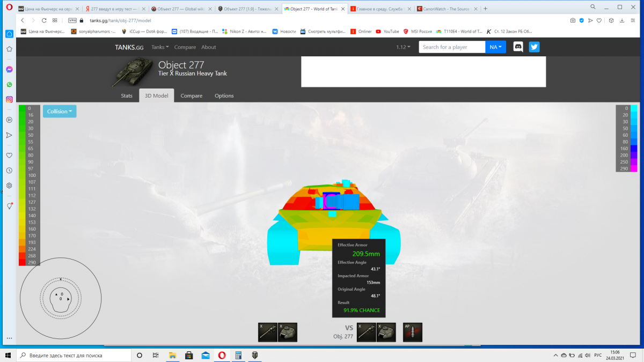This screenshot has height=362, width=644.
Task: Click the Opera sidebar send arrow icon
Action: click(9, 135)
